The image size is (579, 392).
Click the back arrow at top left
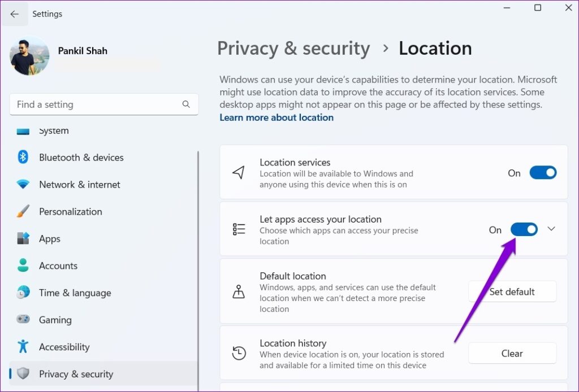pyautogui.click(x=15, y=14)
